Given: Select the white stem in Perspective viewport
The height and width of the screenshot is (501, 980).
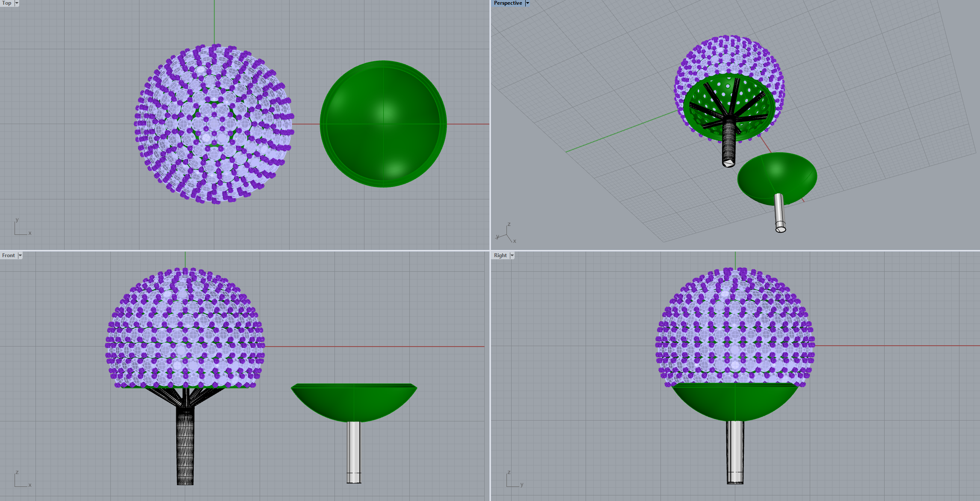Looking at the screenshot, I should click(x=779, y=212).
